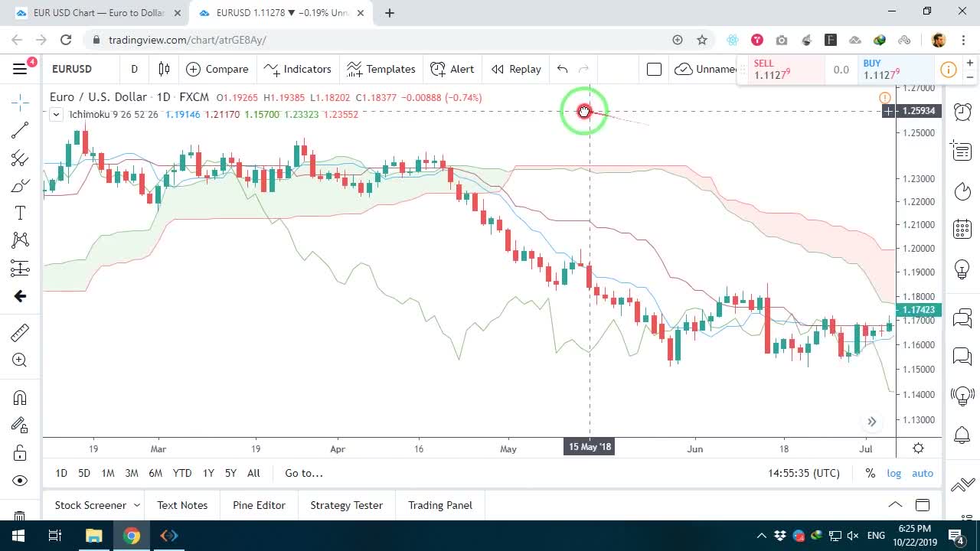Viewport: 980px width, 551px height.
Task: Toggle drawings visibility eye icon
Action: (20, 481)
